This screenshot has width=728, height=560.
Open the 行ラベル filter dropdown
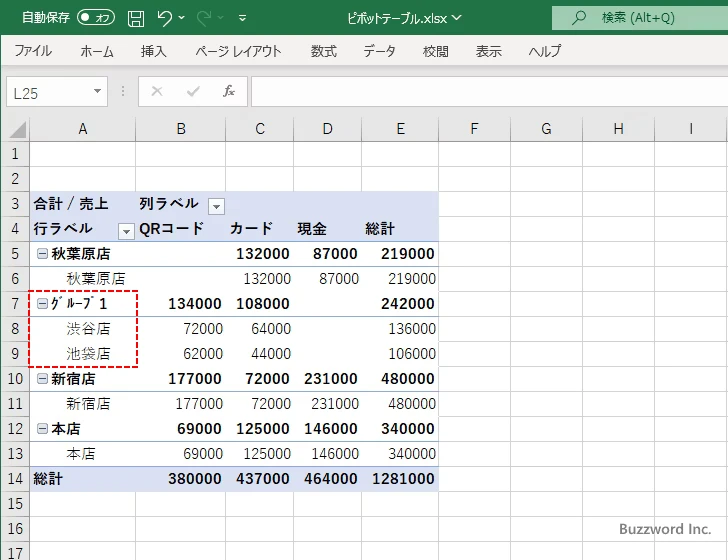[x=126, y=231]
